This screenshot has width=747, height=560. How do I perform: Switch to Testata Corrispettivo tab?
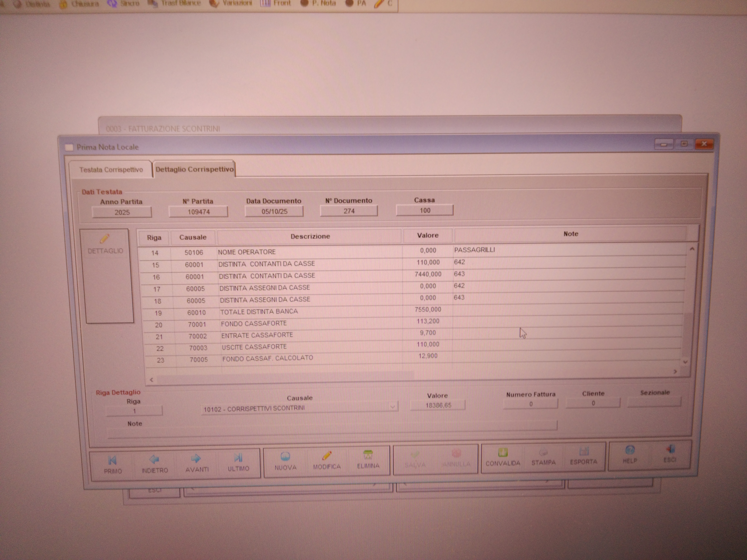coord(111,170)
